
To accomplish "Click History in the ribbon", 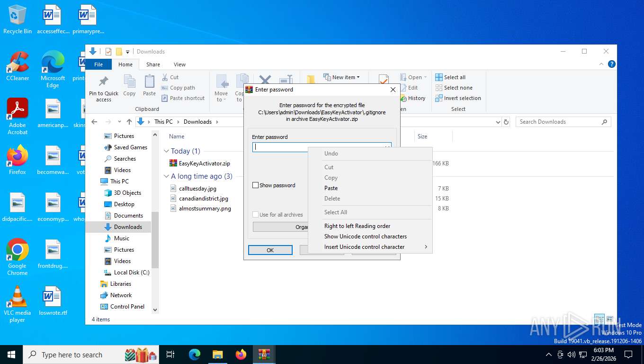I will (413, 98).
